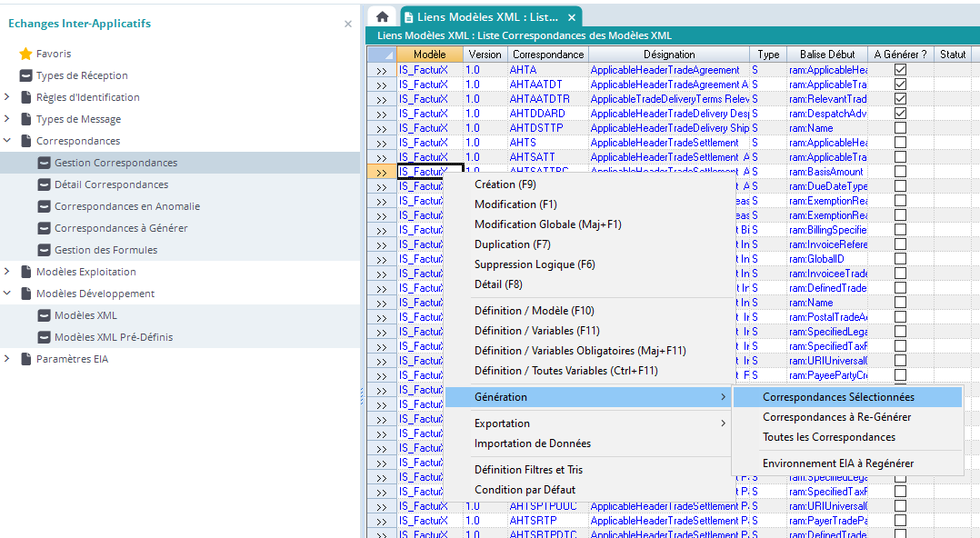Open Correspondances en Anomalie in sidebar
The width and height of the screenshot is (980, 538).
[126, 206]
